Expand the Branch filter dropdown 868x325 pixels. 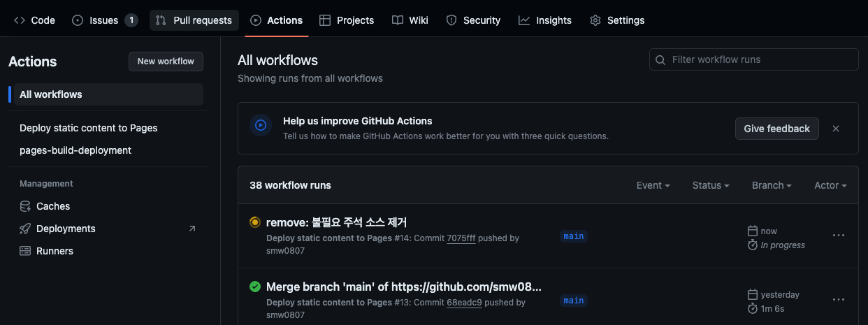(x=772, y=185)
